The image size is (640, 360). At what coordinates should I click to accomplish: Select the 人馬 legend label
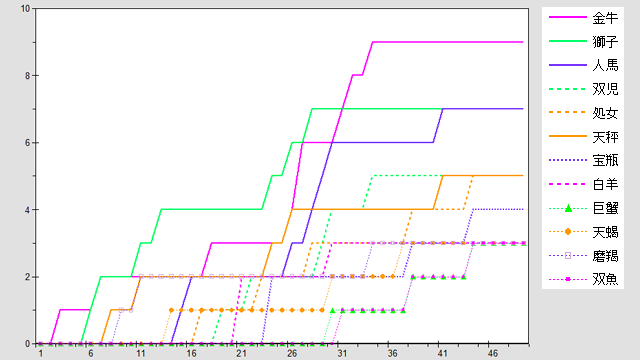tap(605, 65)
